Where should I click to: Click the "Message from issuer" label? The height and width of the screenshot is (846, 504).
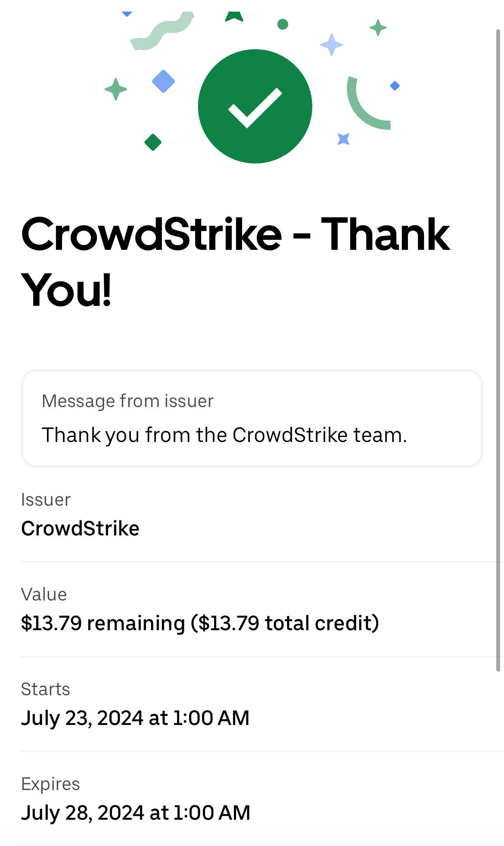[128, 401]
